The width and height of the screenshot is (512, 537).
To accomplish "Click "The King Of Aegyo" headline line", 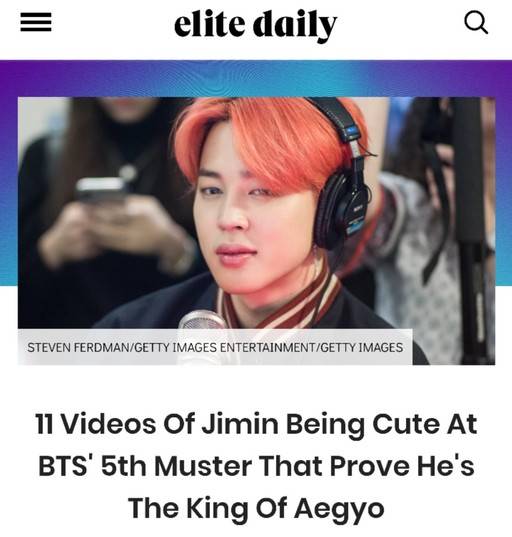I will coord(256,509).
